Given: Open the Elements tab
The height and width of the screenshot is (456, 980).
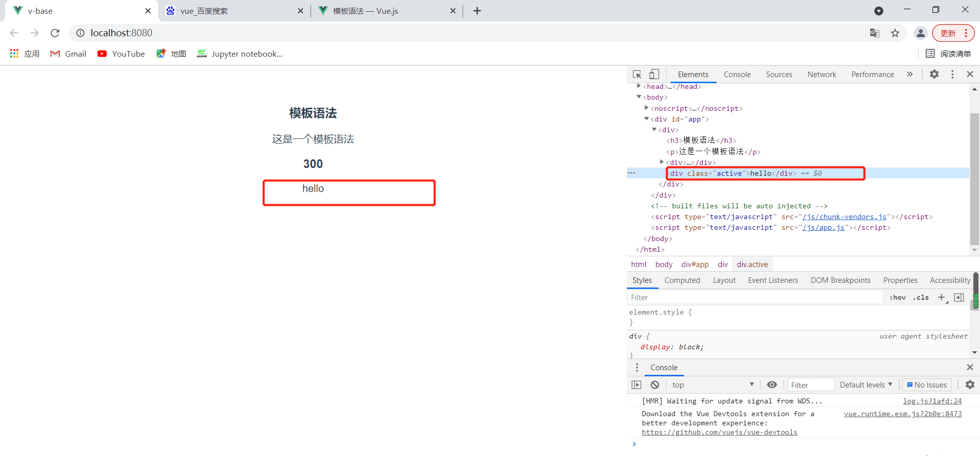Looking at the screenshot, I should (x=693, y=74).
